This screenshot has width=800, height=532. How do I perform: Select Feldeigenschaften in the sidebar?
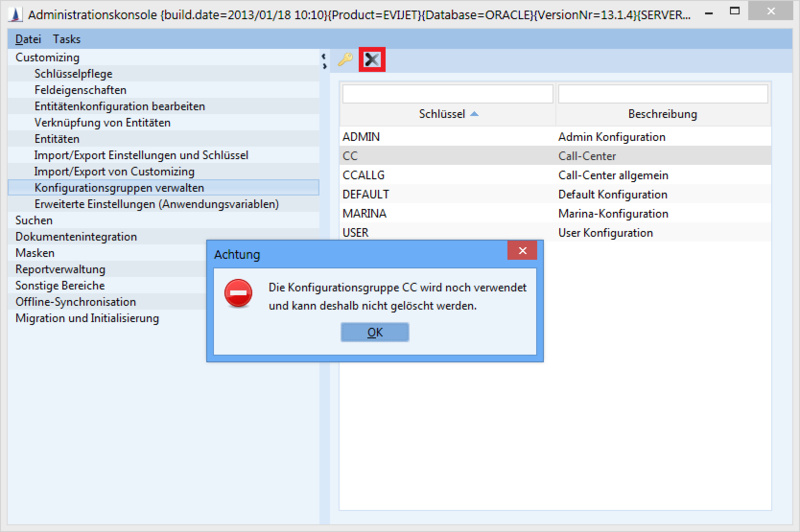(x=80, y=90)
